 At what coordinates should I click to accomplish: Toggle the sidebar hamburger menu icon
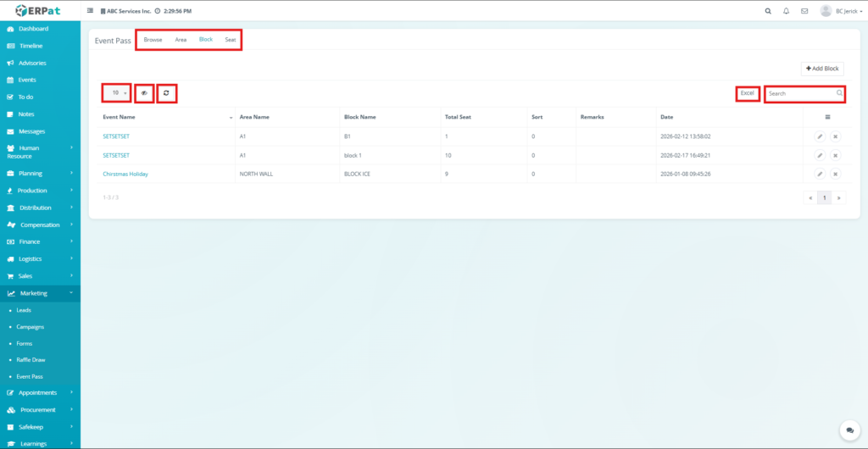pos(91,11)
